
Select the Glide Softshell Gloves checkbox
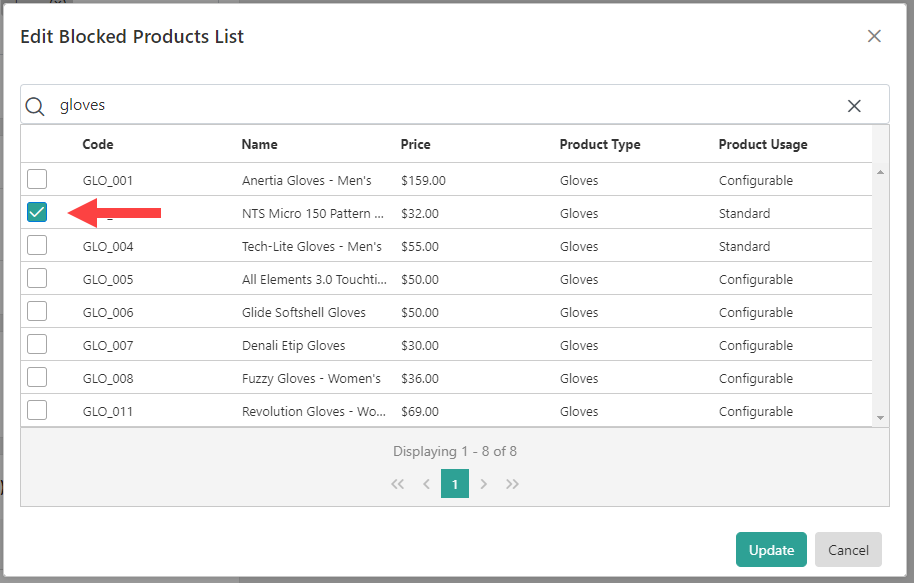click(37, 311)
